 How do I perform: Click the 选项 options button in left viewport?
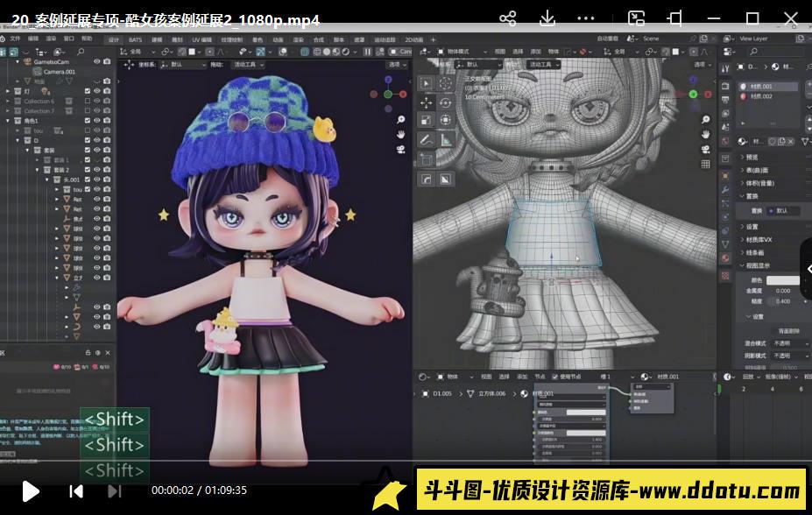point(397,65)
